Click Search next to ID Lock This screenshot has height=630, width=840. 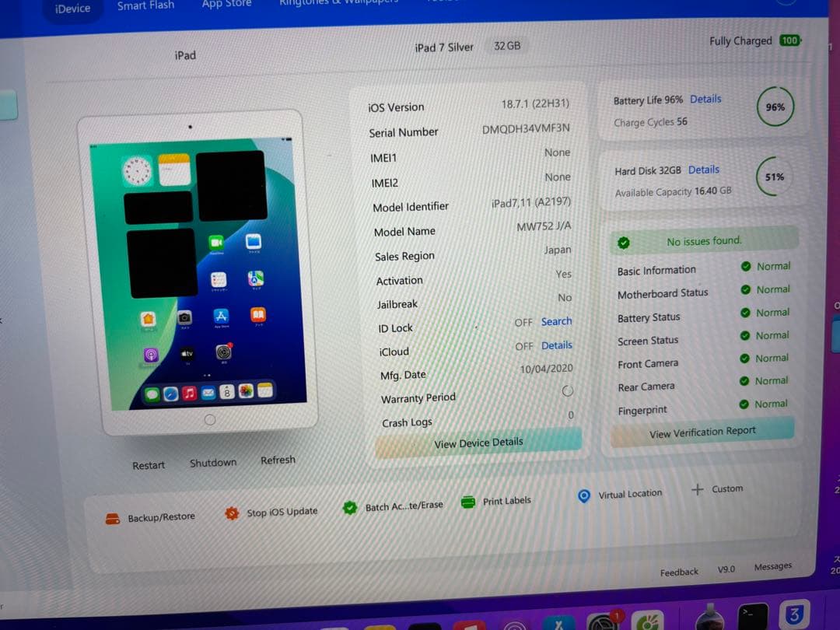(x=556, y=321)
